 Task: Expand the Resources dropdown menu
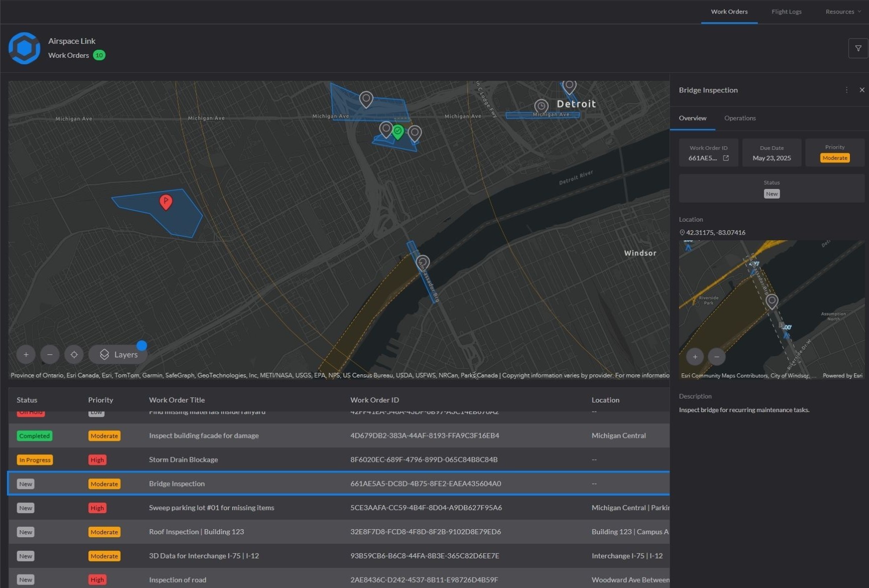[x=842, y=12]
